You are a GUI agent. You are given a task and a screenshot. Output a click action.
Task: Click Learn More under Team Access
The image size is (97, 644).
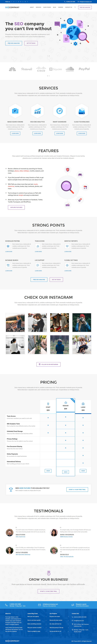(x=38, y=251)
